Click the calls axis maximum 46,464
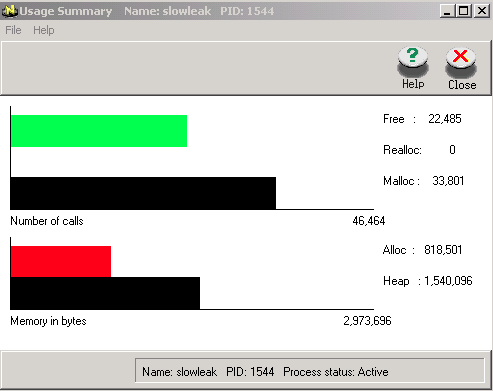The image size is (493, 391). click(369, 221)
